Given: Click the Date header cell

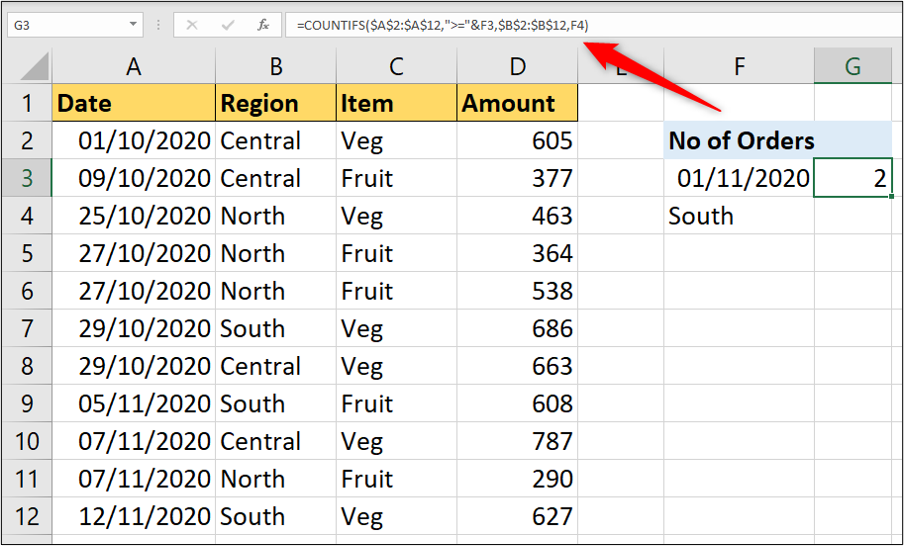Looking at the screenshot, I should point(133,103).
